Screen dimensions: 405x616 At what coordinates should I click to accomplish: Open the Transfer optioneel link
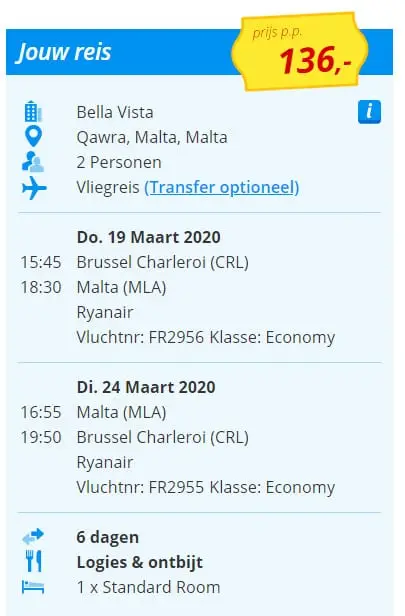click(x=222, y=187)
